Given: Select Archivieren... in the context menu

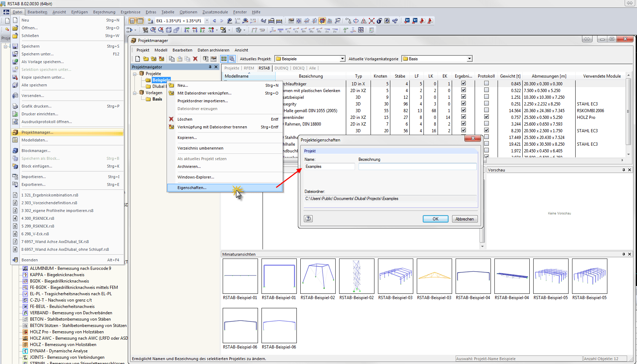Looking at the screenshot, I should click(189, 166).
